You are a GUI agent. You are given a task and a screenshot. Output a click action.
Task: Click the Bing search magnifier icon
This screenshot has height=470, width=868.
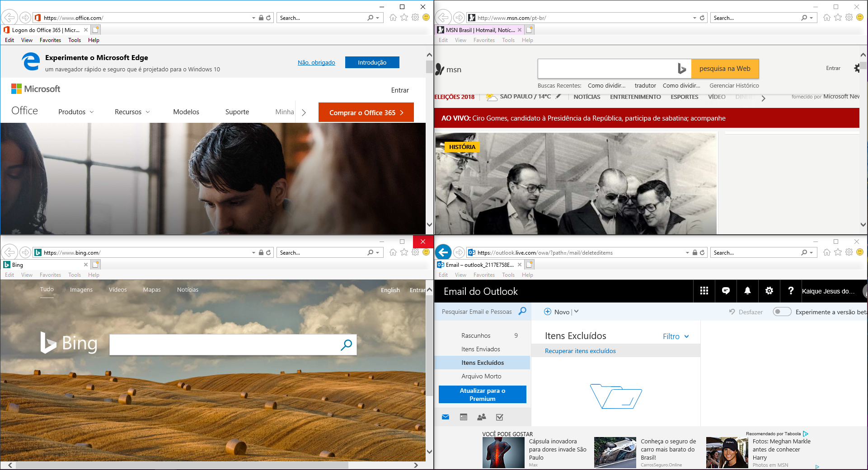346,345
